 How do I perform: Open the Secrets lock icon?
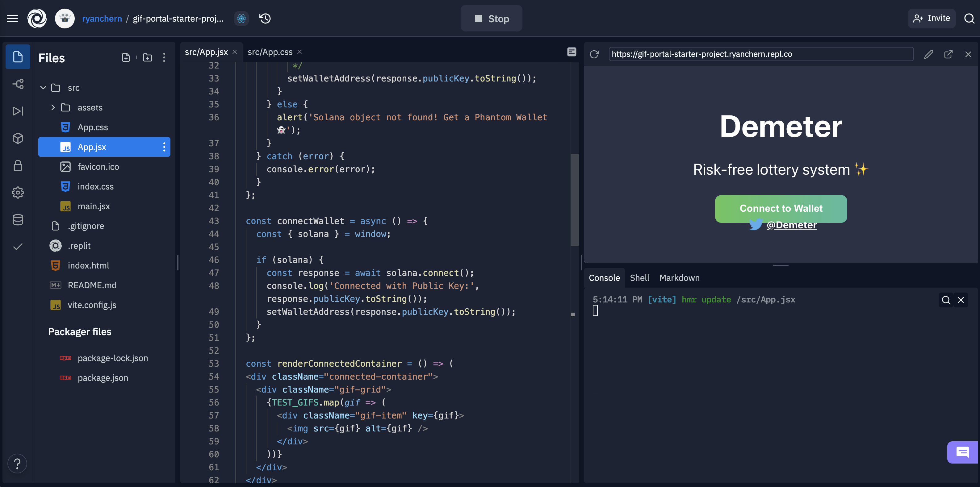[18, 166]
